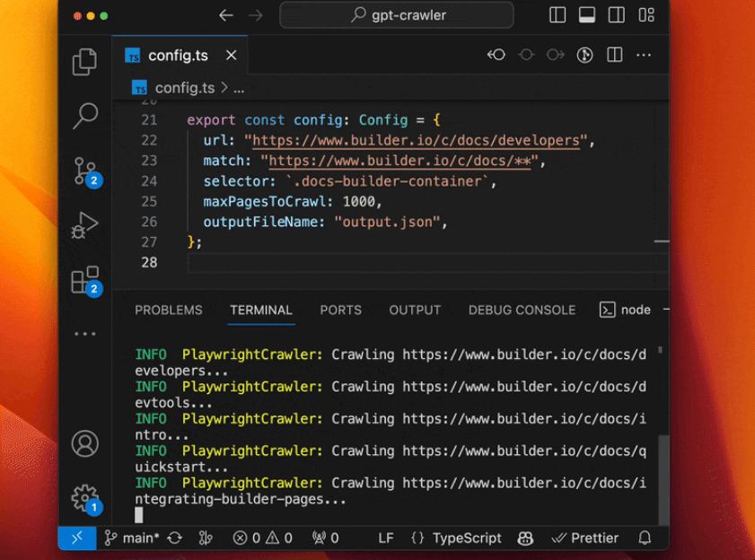Viewport: 755px width, 560px height.
Task: Switch to the TERMINAL panel tab
Action: tap(261, 311)
